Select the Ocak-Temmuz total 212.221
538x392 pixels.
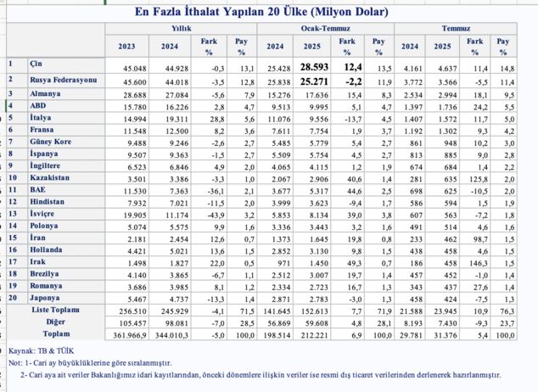point(314,335)
